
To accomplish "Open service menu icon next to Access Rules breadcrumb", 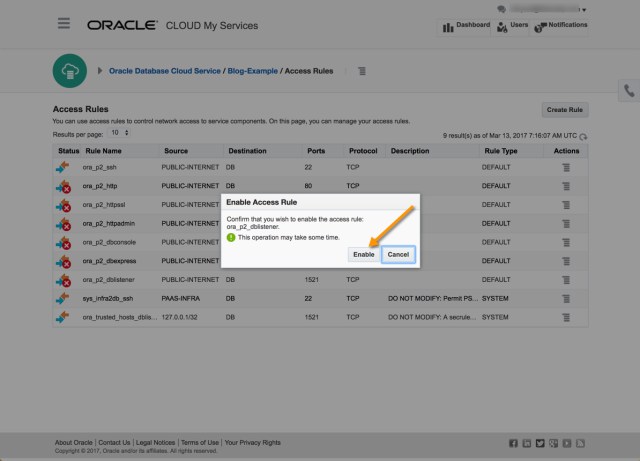I will 362,71.
